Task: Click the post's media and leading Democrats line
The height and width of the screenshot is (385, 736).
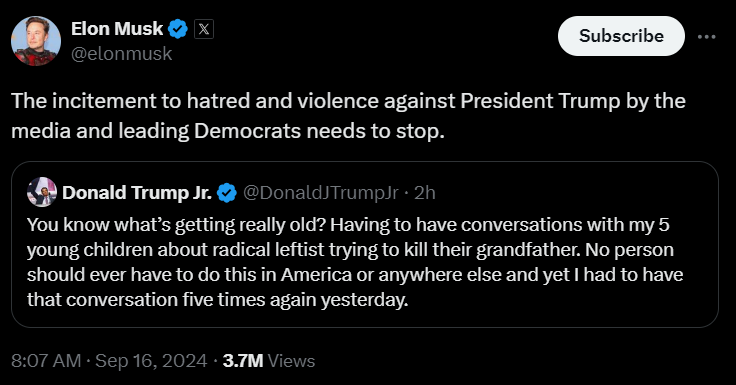Action: pos(228,131)
